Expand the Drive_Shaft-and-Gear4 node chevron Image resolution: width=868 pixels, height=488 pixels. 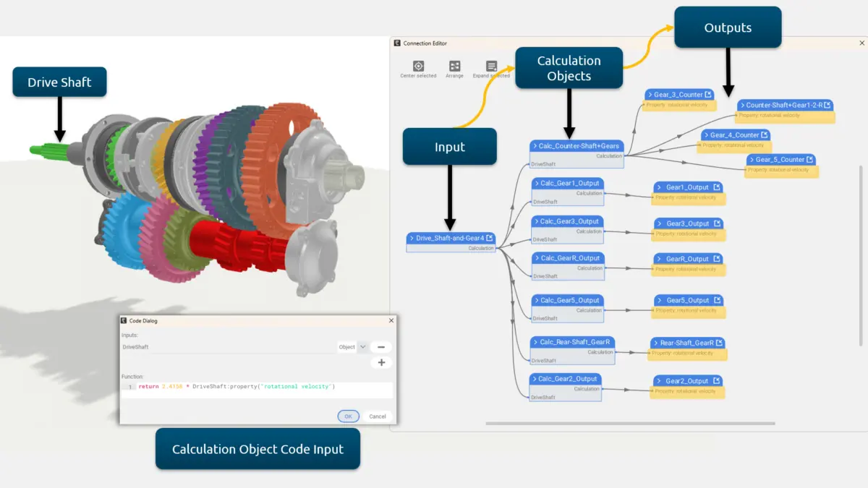(x=411, y=238)
